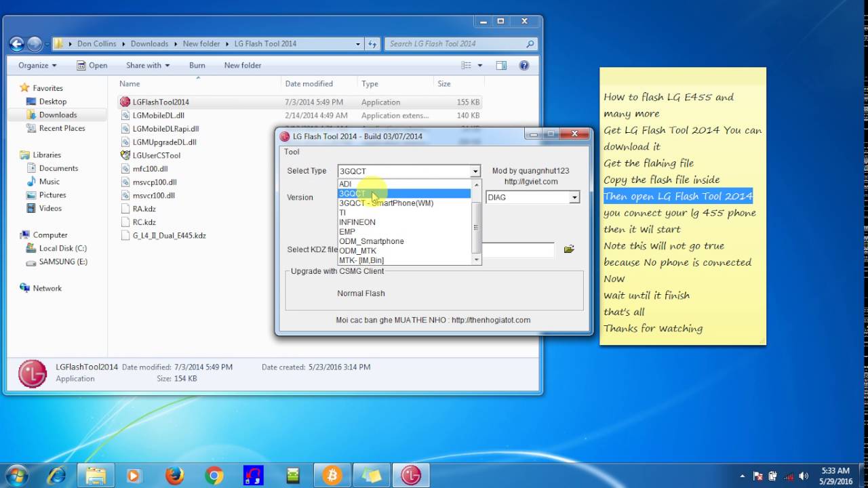Select Libraries in the navigation pane

(x=47, y=155)
